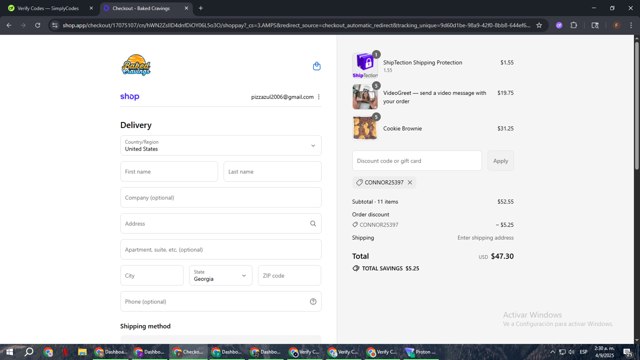
Task: Open the Proton app in the taskbar
Action: pos(420,352)
